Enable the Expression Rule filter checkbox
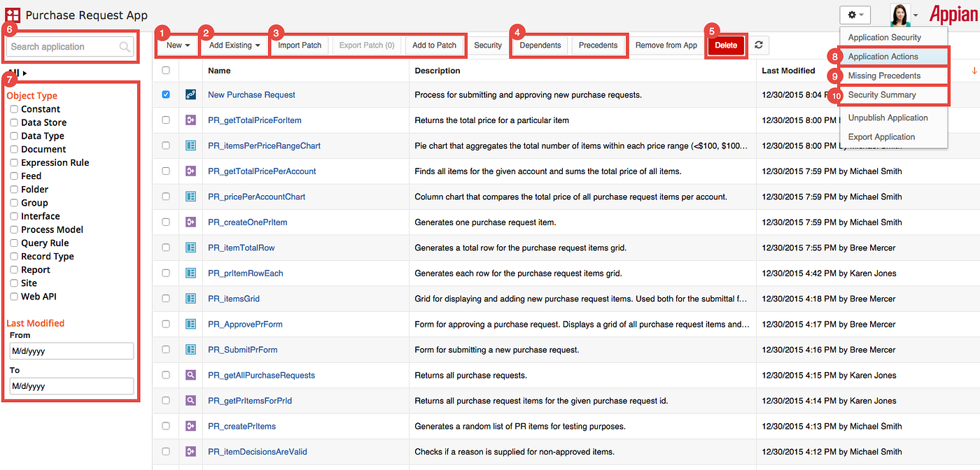The width and height of the screenshot is (980, 470). point(14,162)
